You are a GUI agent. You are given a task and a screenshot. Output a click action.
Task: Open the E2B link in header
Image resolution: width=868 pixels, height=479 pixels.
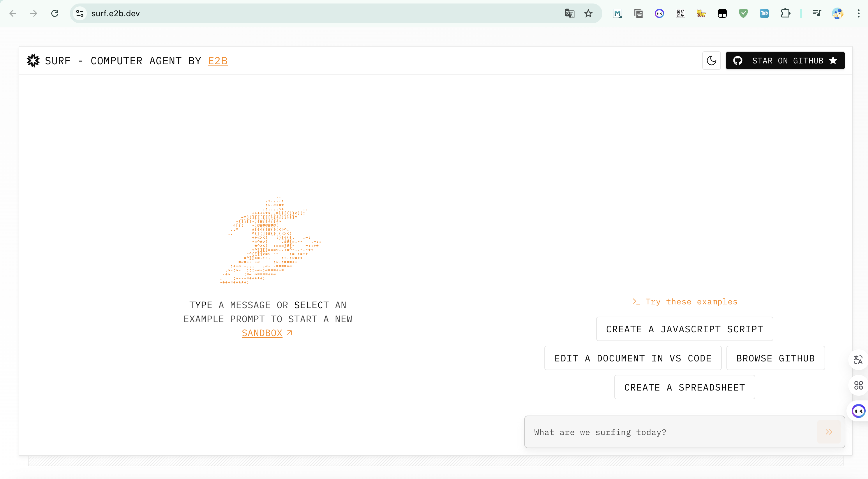tap(218, 61)
